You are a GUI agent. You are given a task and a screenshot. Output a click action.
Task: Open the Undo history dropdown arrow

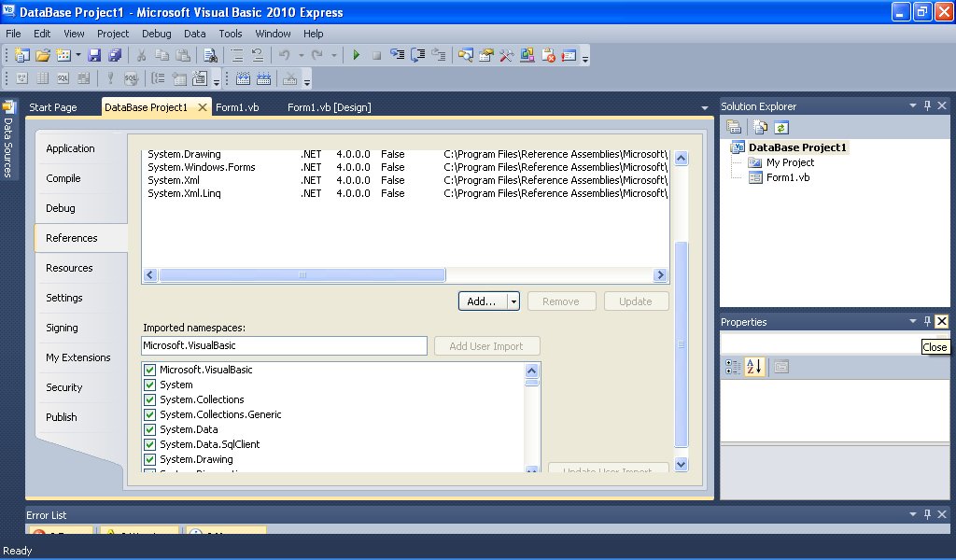301,55
